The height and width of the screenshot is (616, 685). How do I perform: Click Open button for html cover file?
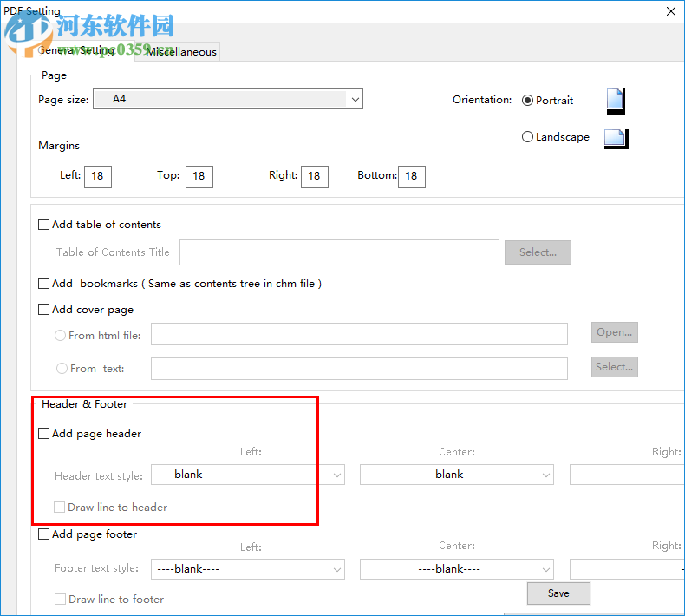pyautogui.click(x=614, y=332)
